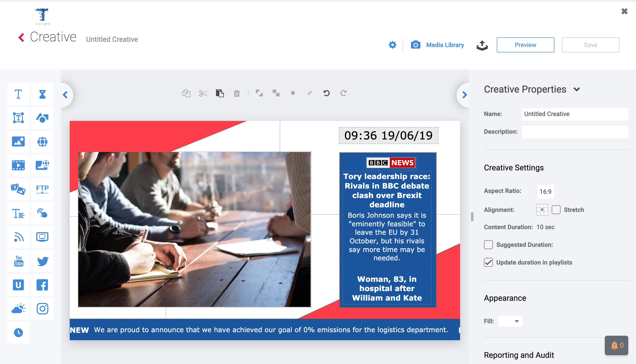Image resolution: width=636 pixels, height=364 pixels.
Task: Delete the selected element with trash
Action: point(237,93)
